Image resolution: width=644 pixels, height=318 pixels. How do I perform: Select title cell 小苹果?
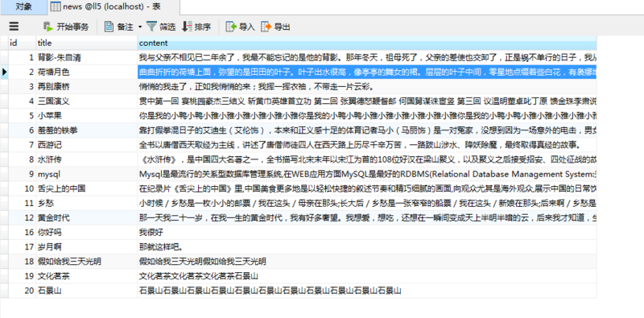[x=87, y=115]
